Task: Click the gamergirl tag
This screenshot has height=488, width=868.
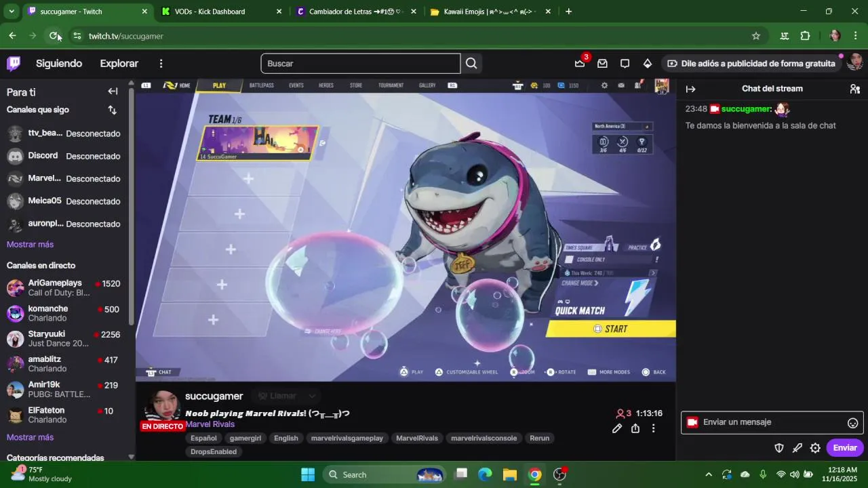Action: point(245,439)
